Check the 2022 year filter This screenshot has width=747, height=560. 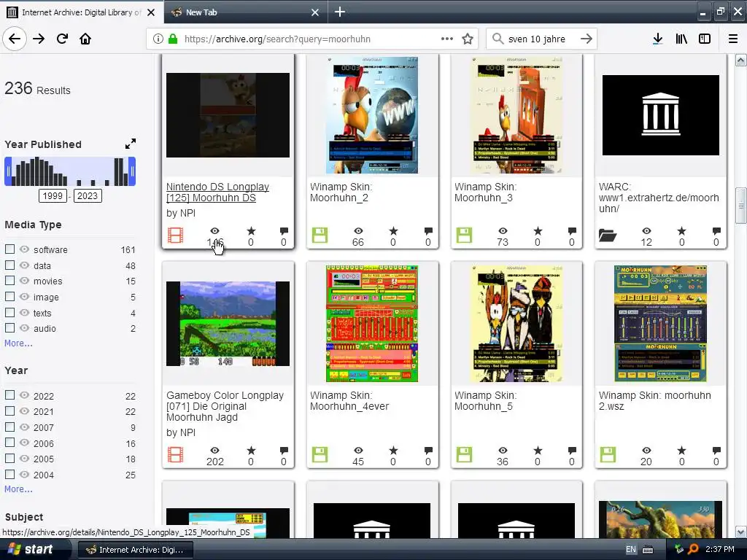(x=9, y=395)
